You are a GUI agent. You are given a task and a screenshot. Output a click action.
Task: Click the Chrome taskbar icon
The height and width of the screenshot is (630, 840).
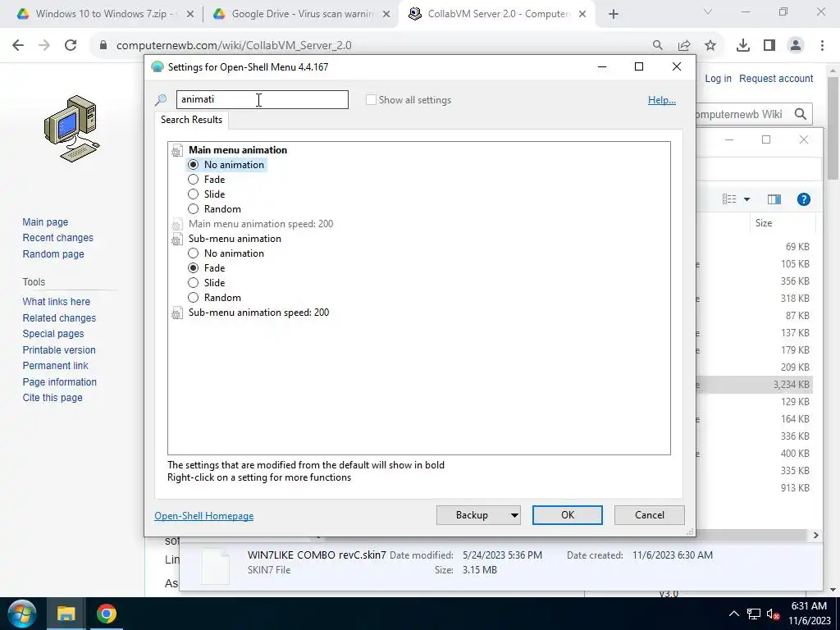tap(107, 614)
